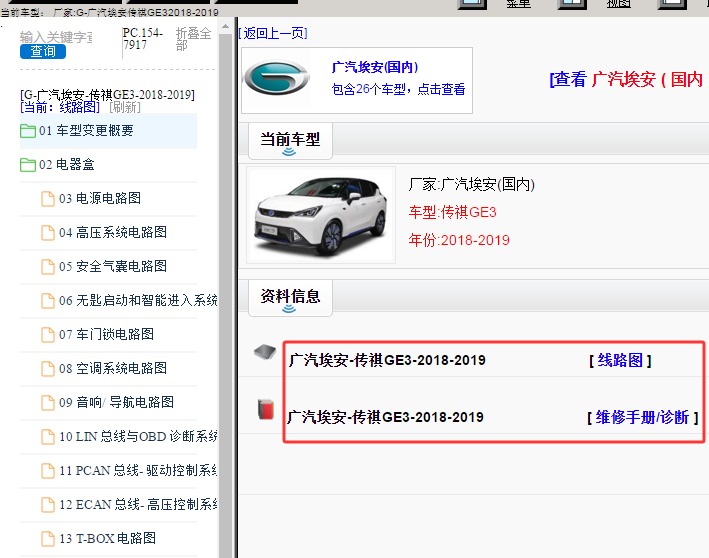Open the 维修手册/诊断 link
This screenshot has width=709, height=558.
pos(643,417)
